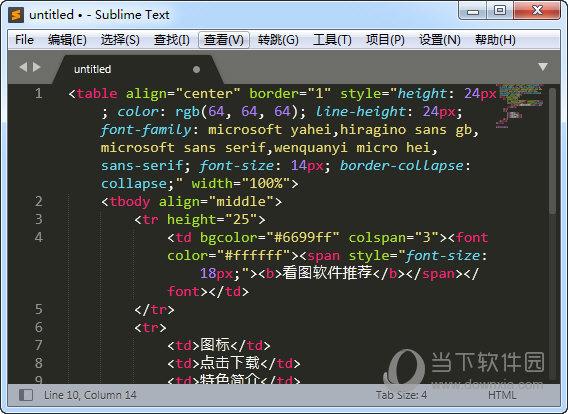Viewport: 568px width, 414px height.
Task: Maximize the Sublime Text window
Action: [x=500, y=10]
